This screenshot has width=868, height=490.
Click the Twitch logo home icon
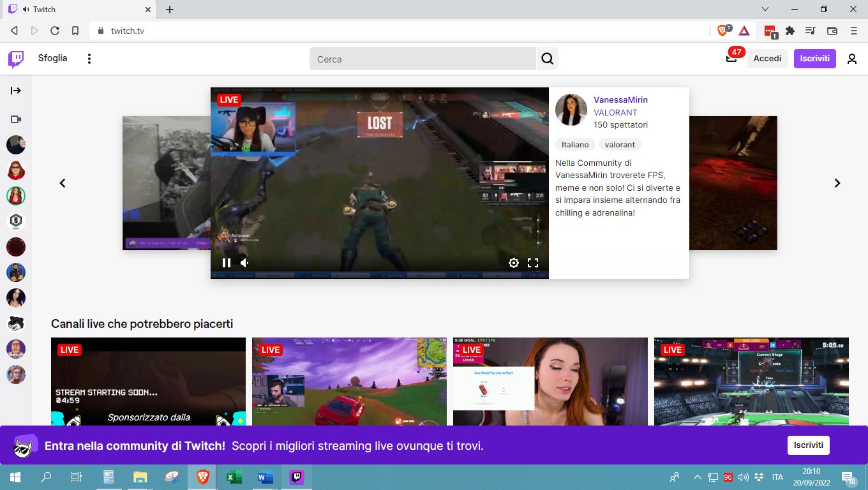16,59
